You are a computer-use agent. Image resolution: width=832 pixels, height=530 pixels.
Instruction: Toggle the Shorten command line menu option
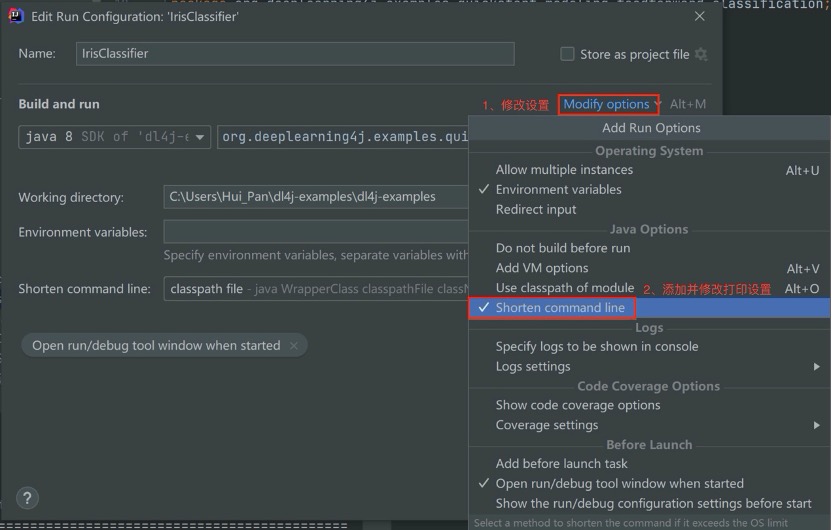click(x=650, y=308)
